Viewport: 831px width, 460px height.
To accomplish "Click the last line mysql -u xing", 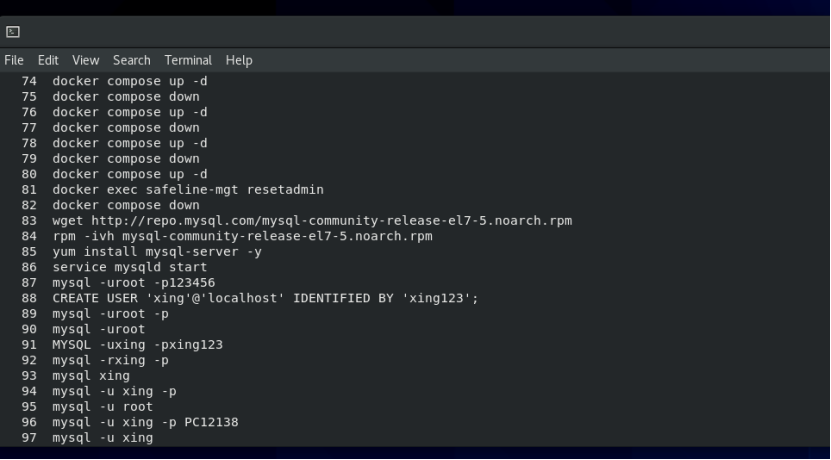I will (x=102, y=438).
